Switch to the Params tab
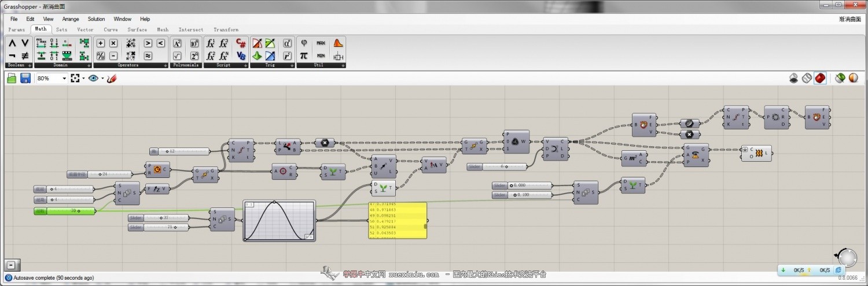This screenshot has width=868, height=286. [17, 29]
